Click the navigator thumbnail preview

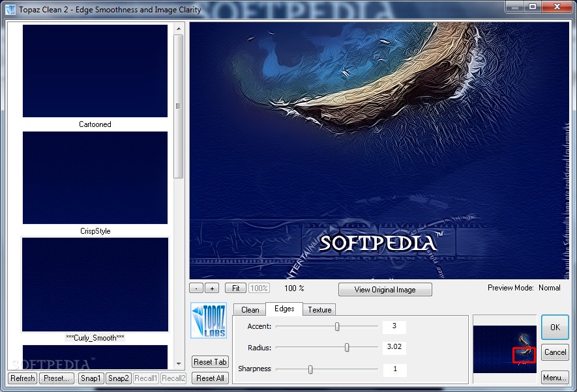[x=505, y=350]
